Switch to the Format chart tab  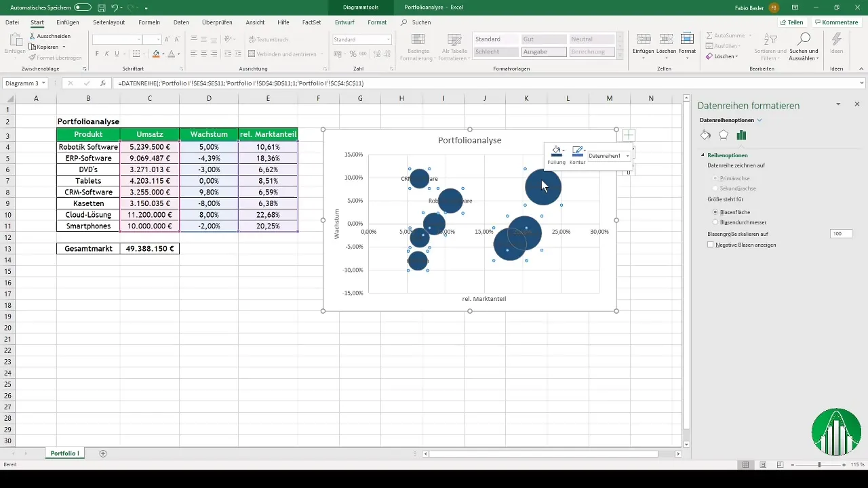[x=377, y=22]
